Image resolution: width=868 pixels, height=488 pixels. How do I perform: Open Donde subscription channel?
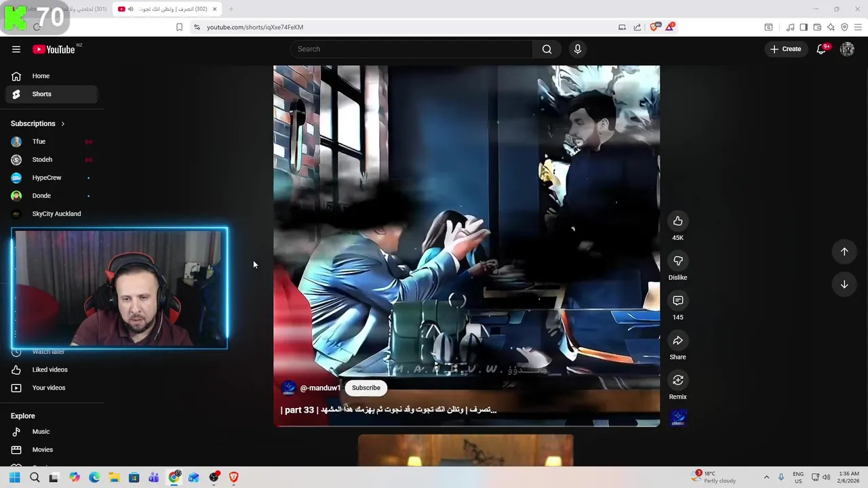[x=52, y=196]
